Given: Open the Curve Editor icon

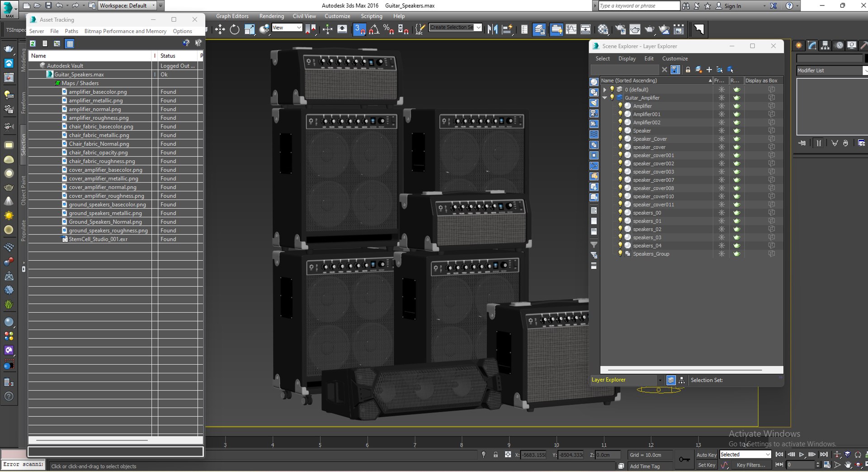Looking at the screenshot, I should coord(571,29).
